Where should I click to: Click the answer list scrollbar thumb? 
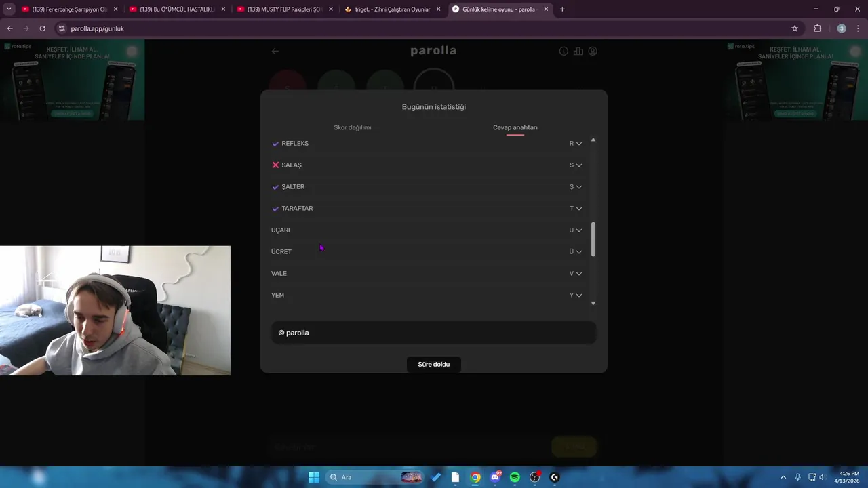[x=593, y=239]
